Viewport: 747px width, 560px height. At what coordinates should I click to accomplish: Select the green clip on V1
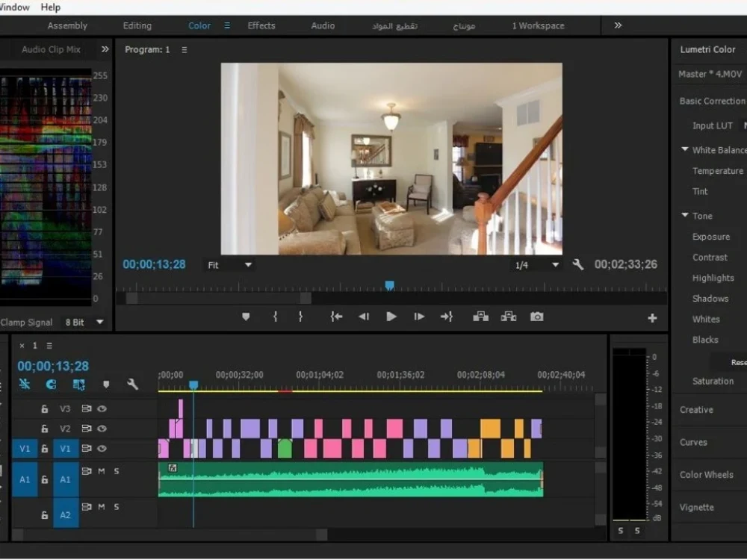285,449
